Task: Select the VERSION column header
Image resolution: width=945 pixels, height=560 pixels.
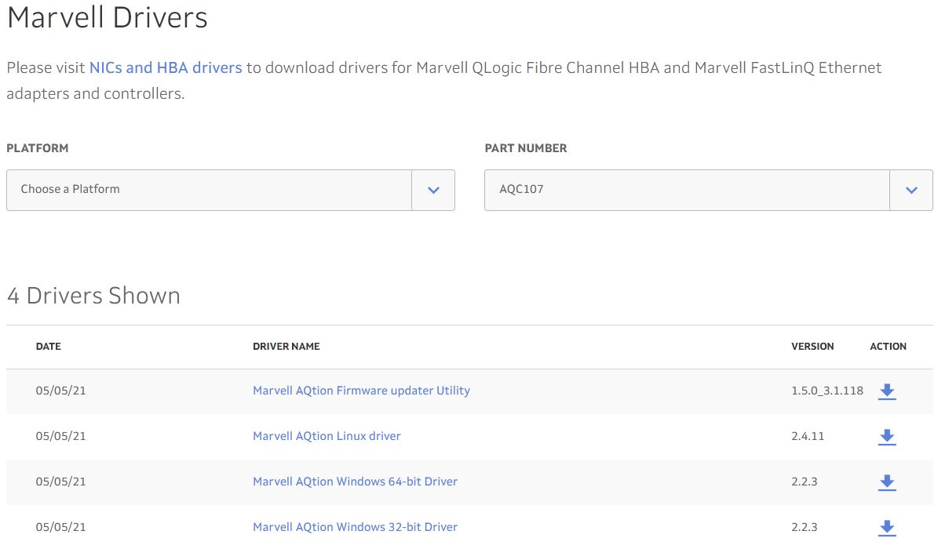Action: 812,346
